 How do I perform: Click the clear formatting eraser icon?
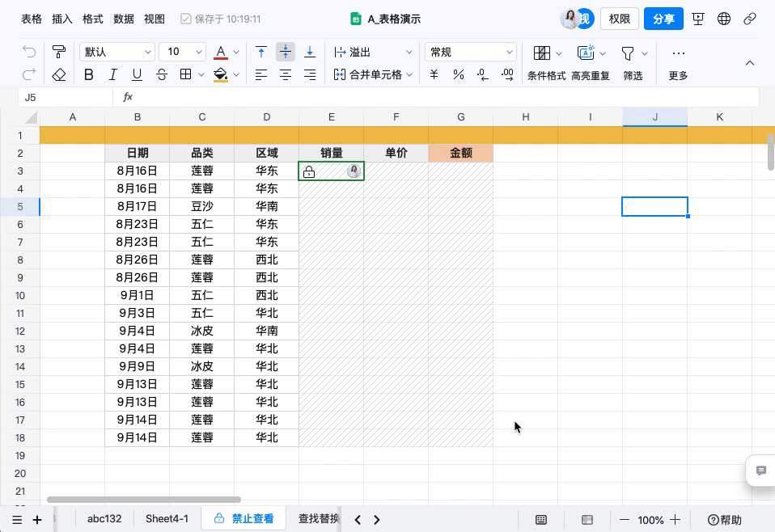point(58,74)
